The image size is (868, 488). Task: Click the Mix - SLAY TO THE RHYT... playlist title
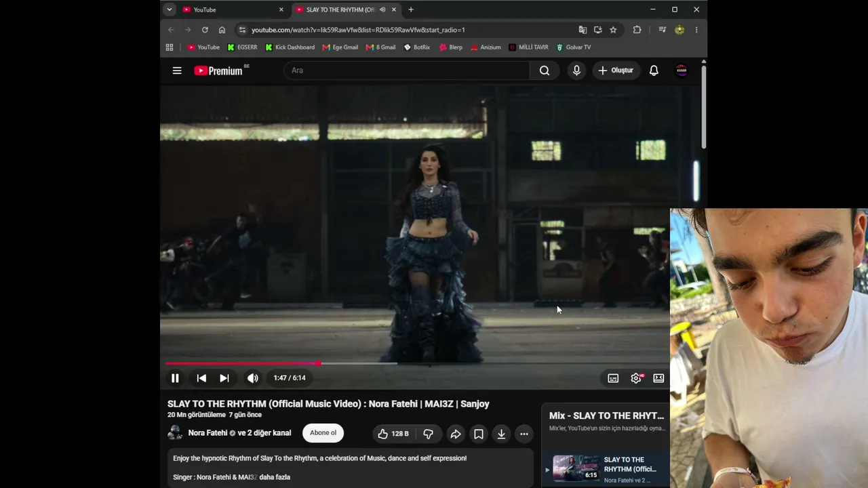click(x=607, y=415)
